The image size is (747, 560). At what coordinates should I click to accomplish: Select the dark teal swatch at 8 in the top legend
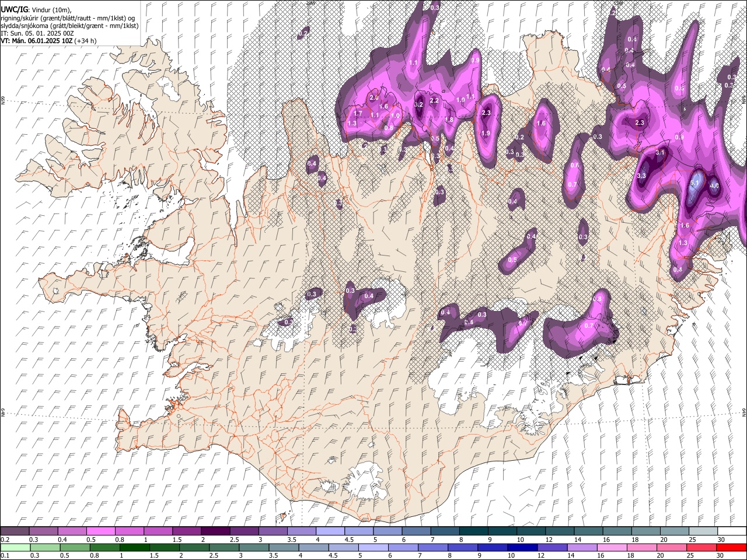(x=473, y=531)
